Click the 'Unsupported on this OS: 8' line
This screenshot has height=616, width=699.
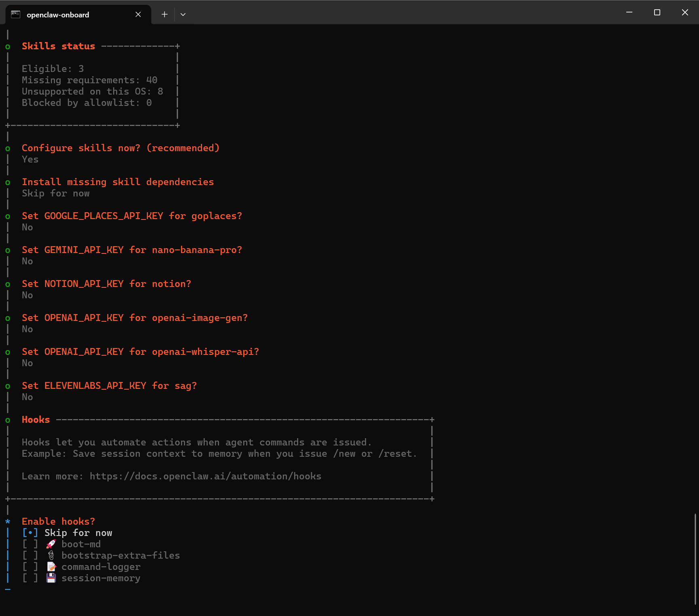pos(93,91)
